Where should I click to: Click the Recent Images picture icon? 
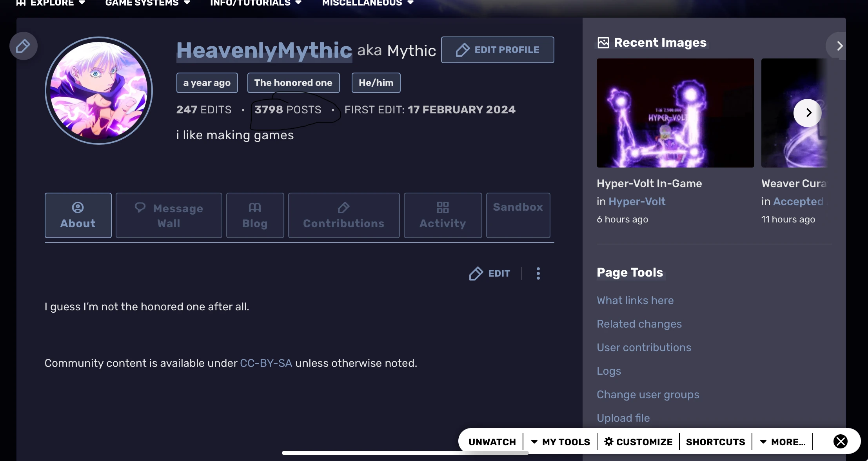point(603,43)
